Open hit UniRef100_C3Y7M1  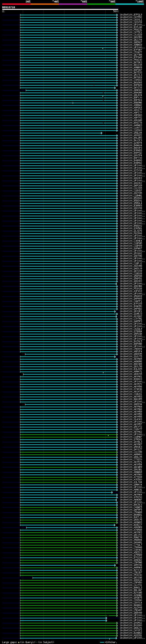[x=131, y=319]
